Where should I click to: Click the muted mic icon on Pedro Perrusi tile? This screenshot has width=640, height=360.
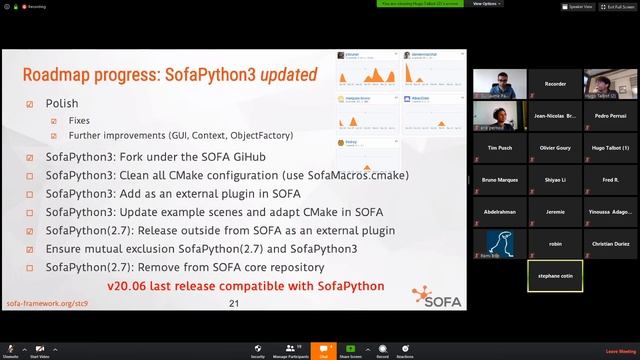[x=587, y=127]
